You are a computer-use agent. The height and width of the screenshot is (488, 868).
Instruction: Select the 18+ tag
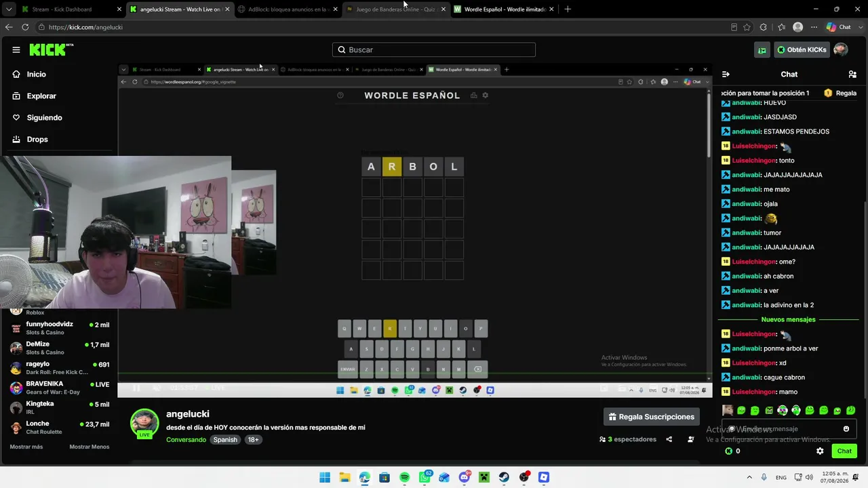(x=253, y=440)
